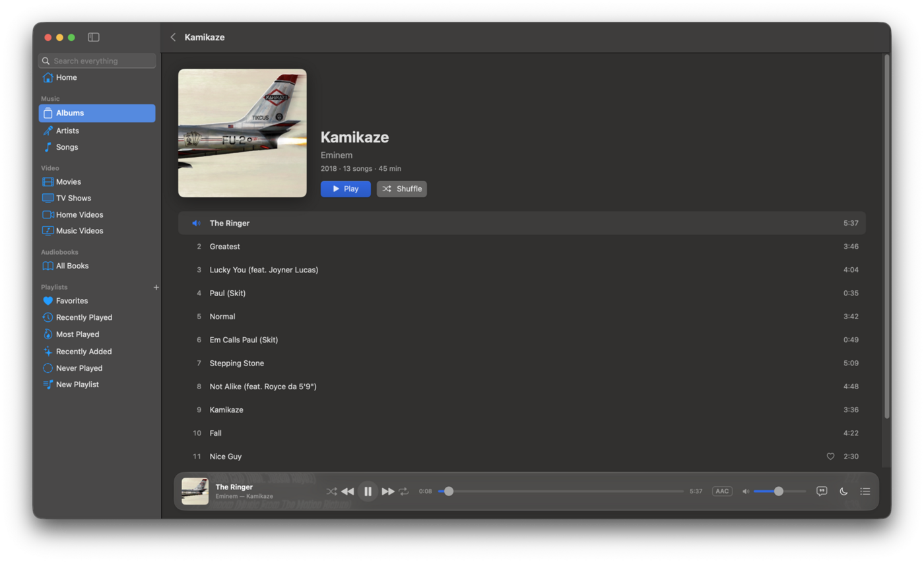Open the Favorites playlist
The width and height of the screenshot is (924, 562).
[x=97, y=301]
